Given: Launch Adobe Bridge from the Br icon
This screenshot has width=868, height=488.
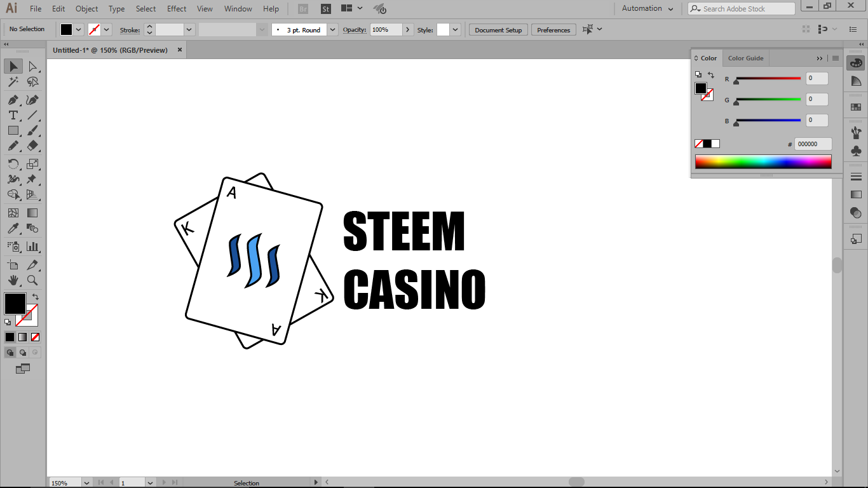Looking at the screenshot, I should coord(303,9).
